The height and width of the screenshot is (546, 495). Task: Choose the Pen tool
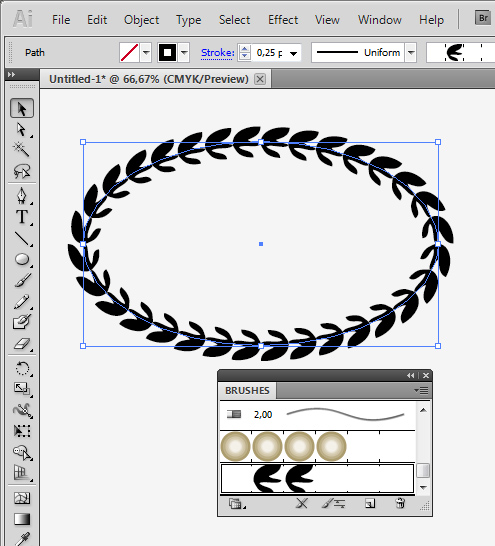pos(22,196)
